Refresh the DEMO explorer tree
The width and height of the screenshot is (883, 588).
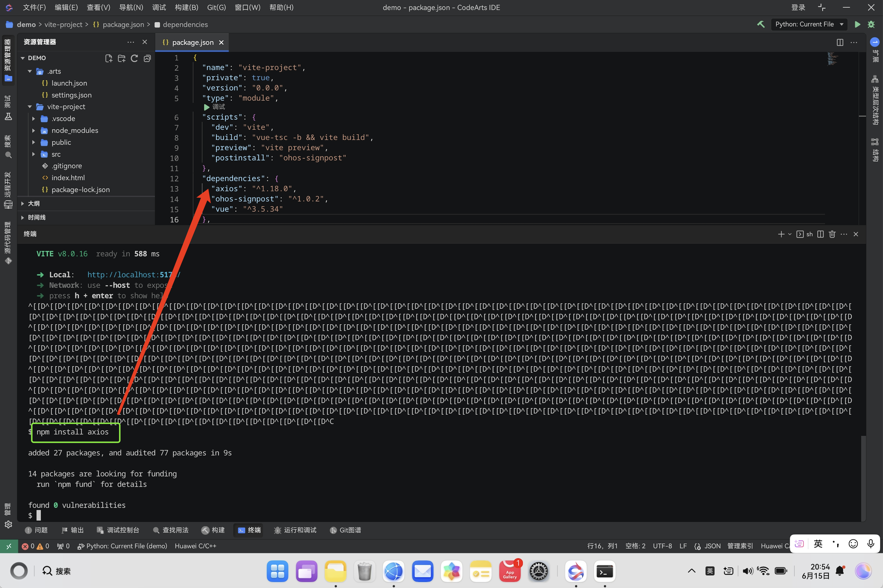click(134, 58)
